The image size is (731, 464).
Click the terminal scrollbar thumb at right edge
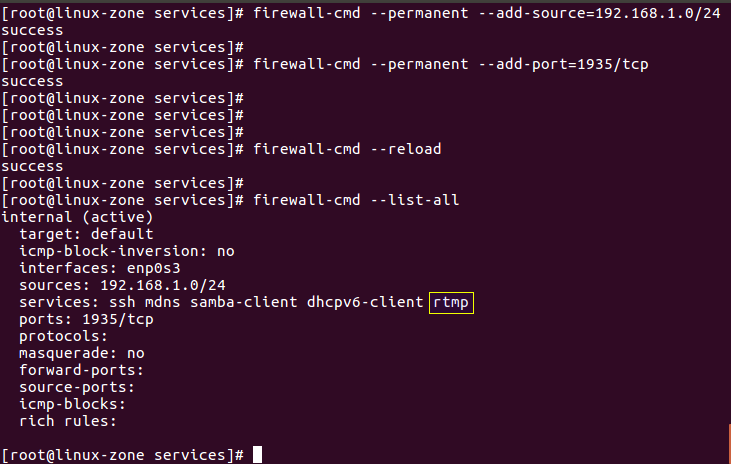tap(728, 440)
